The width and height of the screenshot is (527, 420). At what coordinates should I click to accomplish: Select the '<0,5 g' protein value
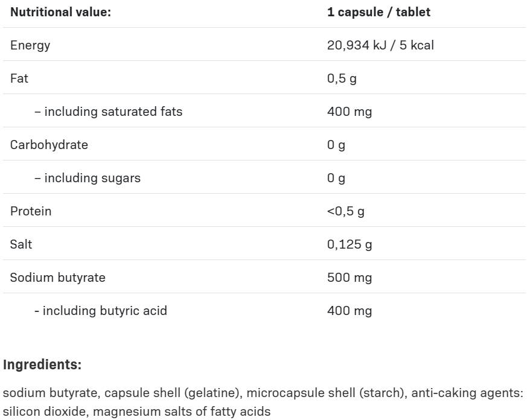point(345,211)
